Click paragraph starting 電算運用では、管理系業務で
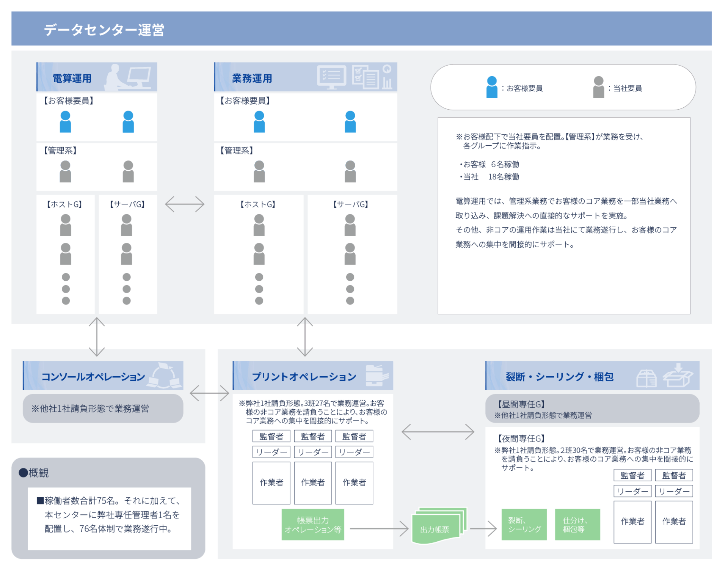 point(566,223)
